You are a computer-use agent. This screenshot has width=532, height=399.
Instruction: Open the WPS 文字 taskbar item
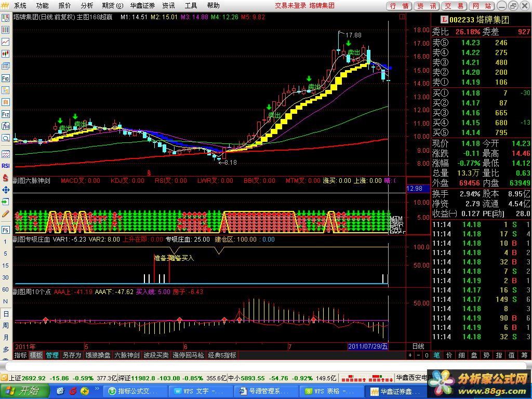click(201, 391)
